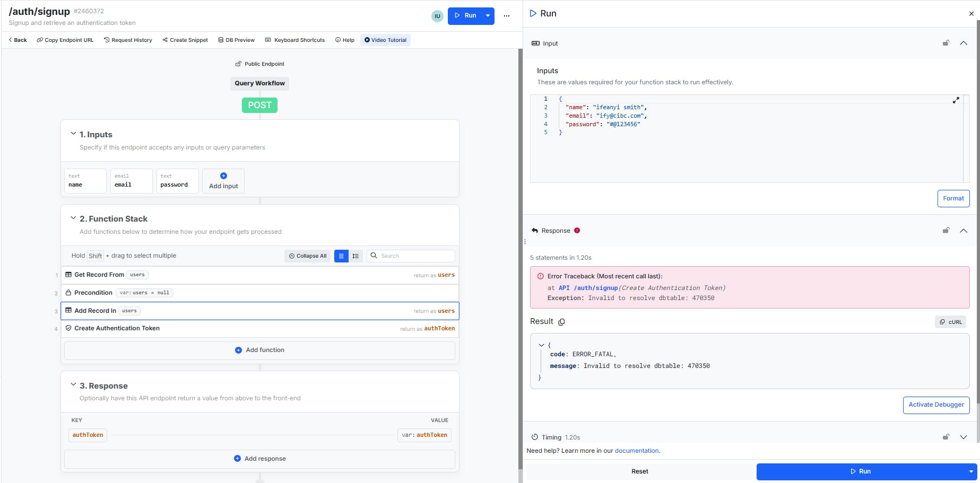Copy the Result to clipboard
980x483 pixels.
pos(561,322)
